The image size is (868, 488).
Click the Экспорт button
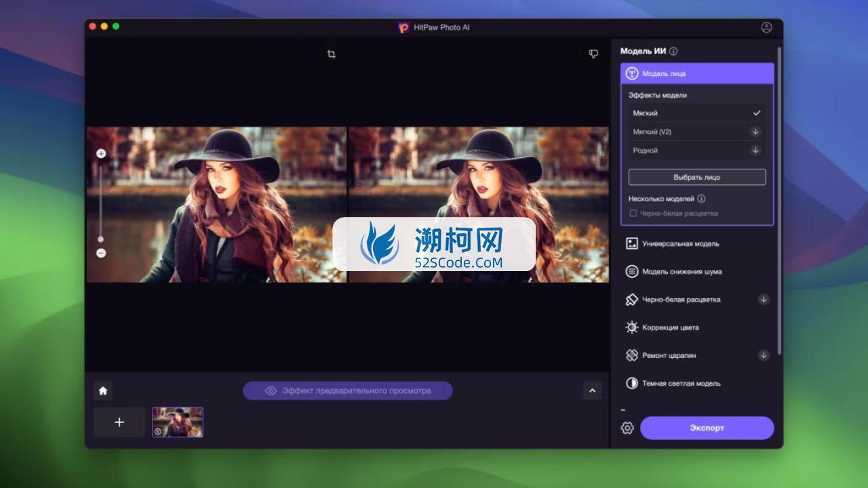tap(707, 428)
